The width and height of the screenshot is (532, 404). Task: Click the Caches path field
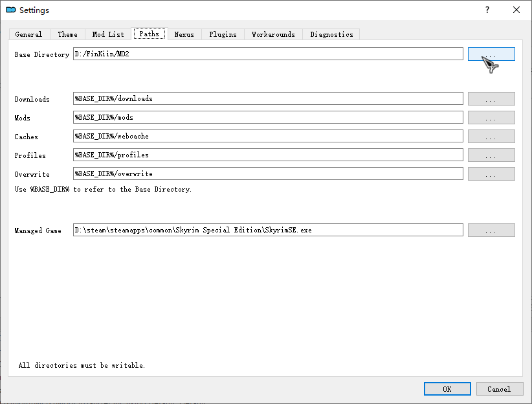pyautogui.click(x=268, y=136)
